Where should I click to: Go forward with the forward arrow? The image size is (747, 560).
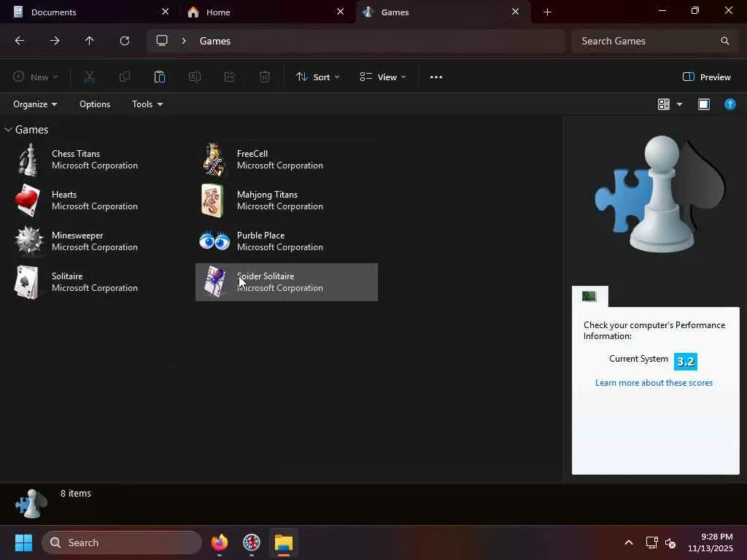[x=54, y=41]
